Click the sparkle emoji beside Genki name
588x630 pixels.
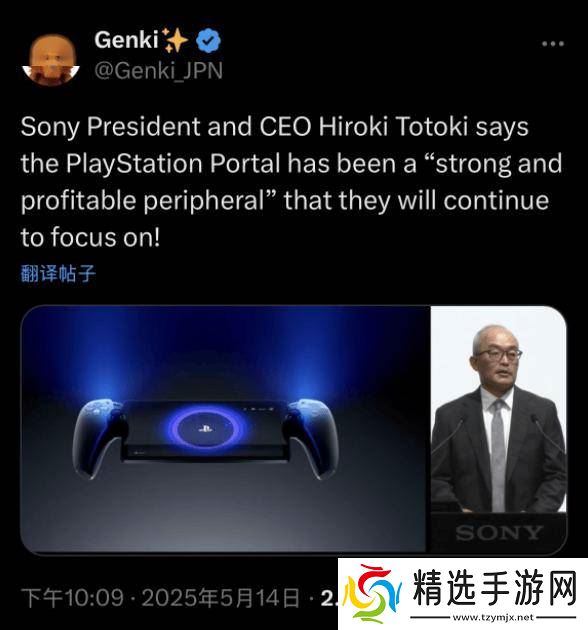[174, 40]
